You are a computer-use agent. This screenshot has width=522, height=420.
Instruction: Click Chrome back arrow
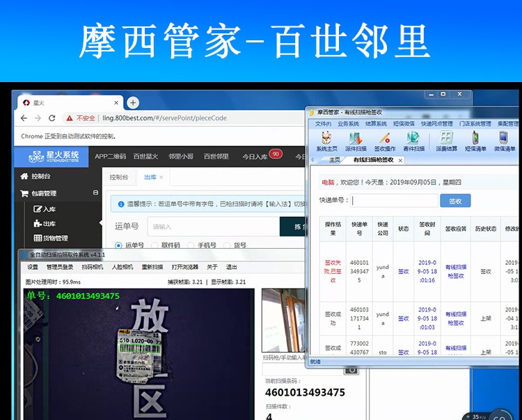pyautogui.click(x=24, y=118)
